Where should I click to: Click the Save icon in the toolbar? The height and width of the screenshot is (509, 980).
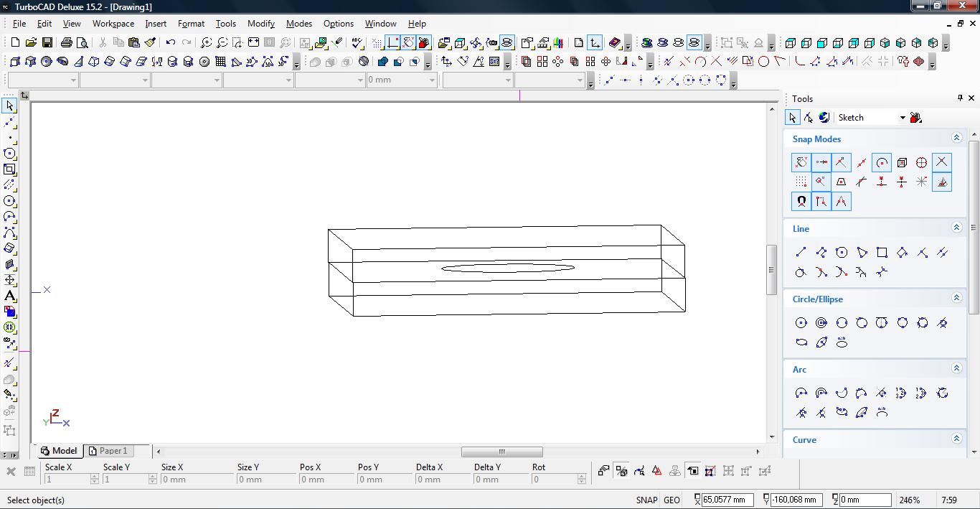pyautogui.click(x=47, y=43)
